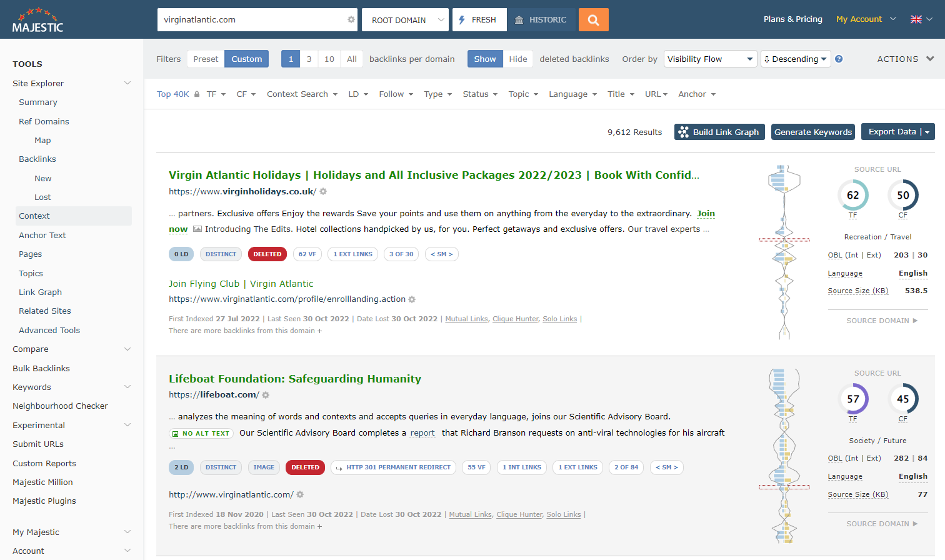This screenshot has width=945, height=560.
Task: Switch to Historic index
Action: [x=541, y=20]
